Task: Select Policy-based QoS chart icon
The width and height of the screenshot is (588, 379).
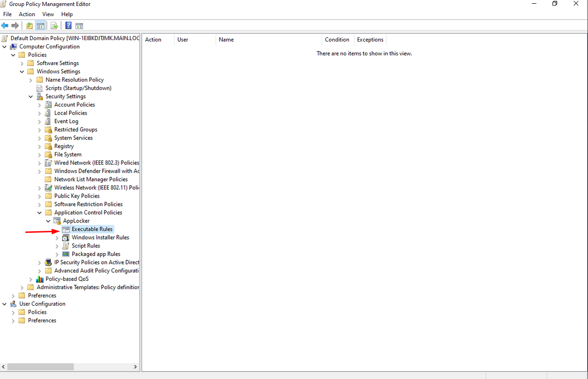Action: (x=40, y=279)
